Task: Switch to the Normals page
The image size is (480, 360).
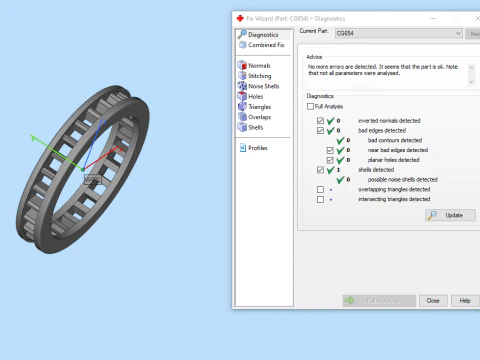Action: point(259,65)
